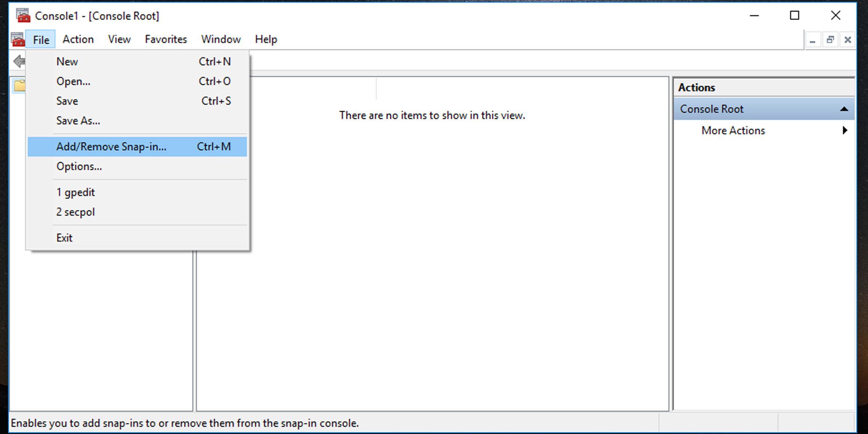Open the View menu
Image resolution: width=868 pixels, height=434 pixels.
tap(119, 39)
